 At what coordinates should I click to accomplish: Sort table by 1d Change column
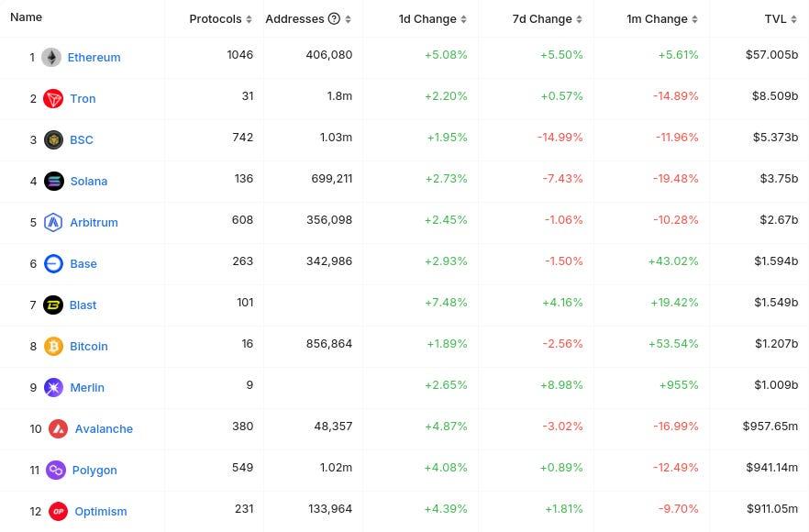click(x=433, y=18)
